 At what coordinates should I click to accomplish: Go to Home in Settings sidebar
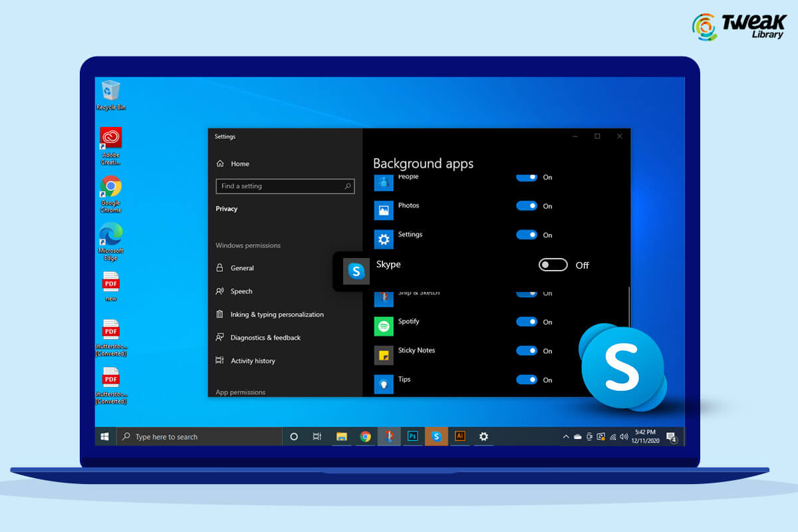241,164
